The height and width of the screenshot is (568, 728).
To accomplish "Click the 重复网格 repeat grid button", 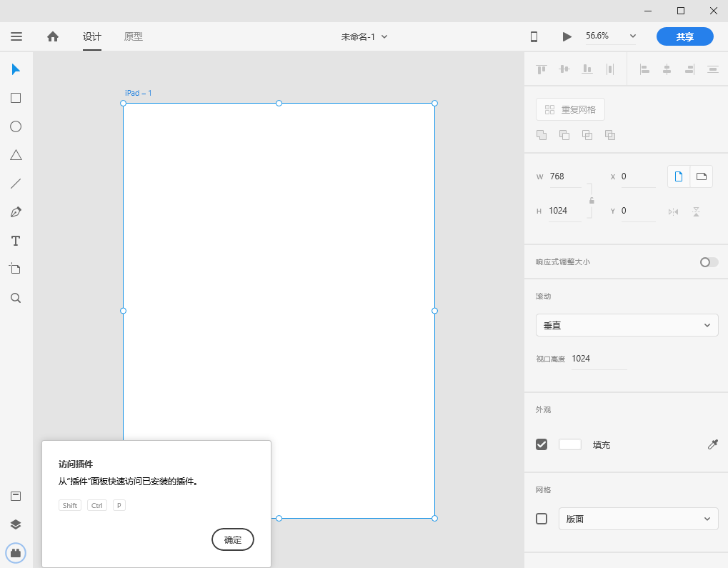I will [x=570, y=109].
